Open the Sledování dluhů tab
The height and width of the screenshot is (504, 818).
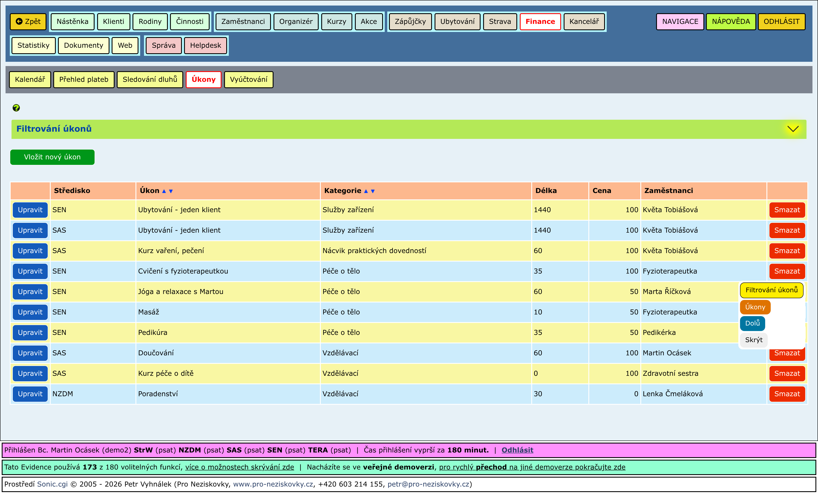[150, 79]
